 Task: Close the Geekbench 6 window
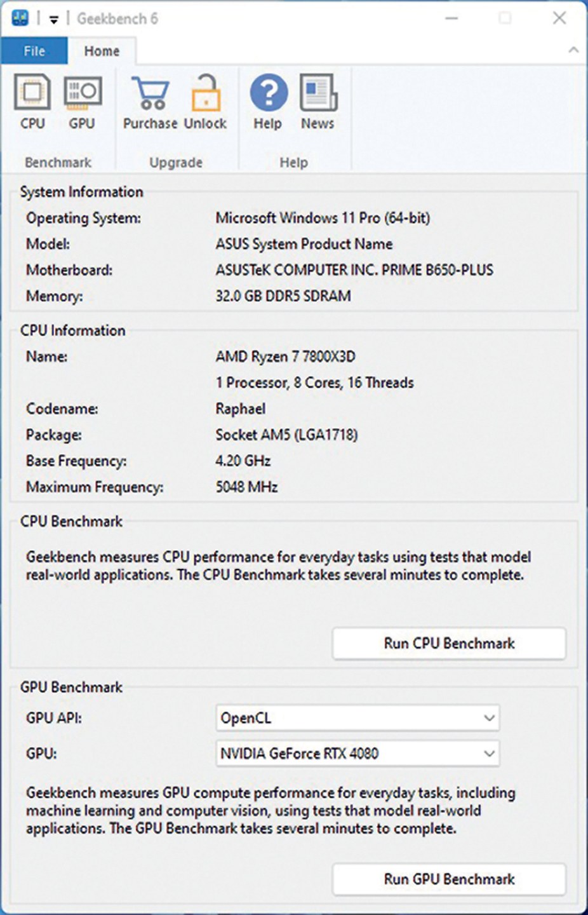click(559, 18)
